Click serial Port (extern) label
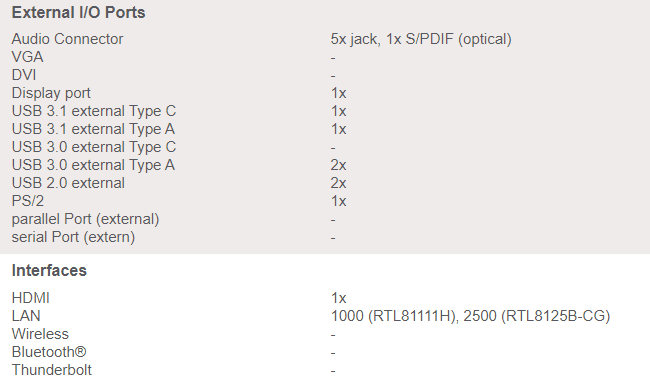Screen dimensions: 650x385 point(73,237)
